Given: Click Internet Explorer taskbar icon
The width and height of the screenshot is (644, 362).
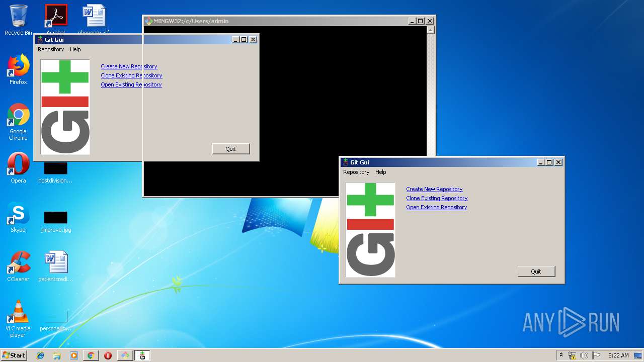Looking at the screenshot, I should (x=40, y=355).
